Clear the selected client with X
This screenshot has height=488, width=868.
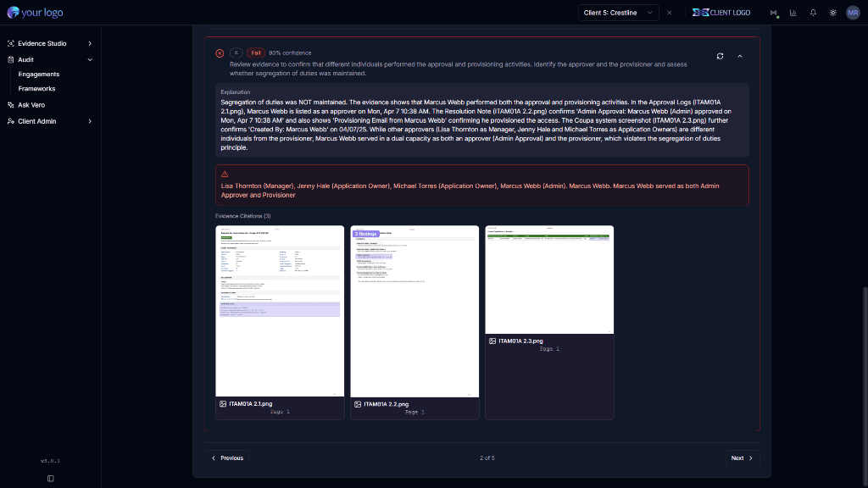point(670,13)
